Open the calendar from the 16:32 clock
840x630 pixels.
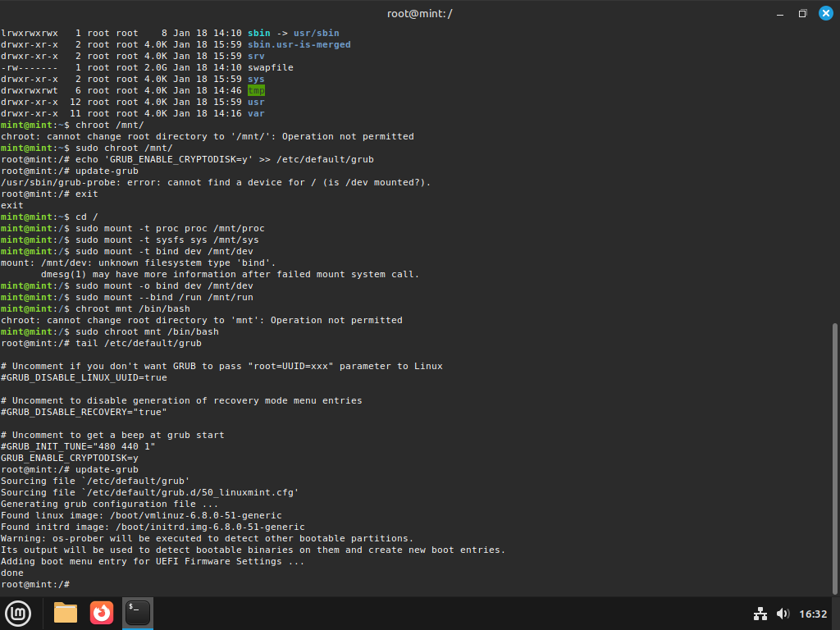(812, 614)
